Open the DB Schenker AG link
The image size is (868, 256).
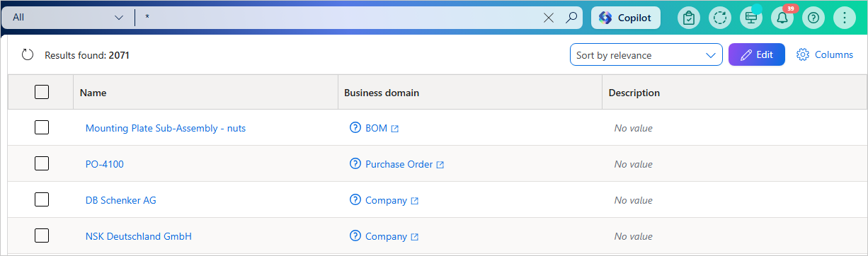coord(121,200)
